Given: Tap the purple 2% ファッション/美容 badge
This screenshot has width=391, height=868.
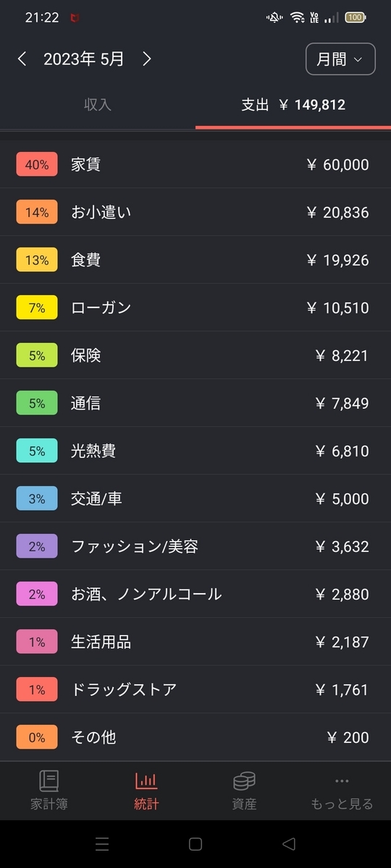Looking at the screenshot, I should point(37,547).
